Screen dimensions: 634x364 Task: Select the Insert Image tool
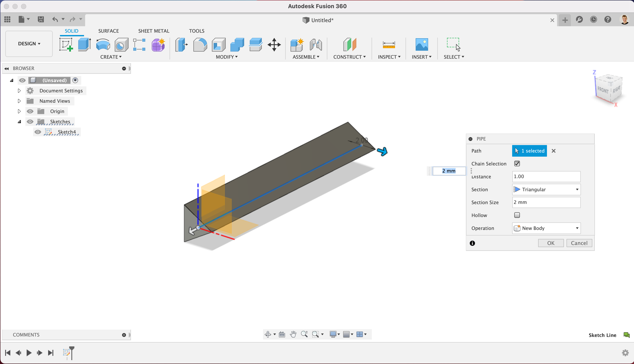422,45
